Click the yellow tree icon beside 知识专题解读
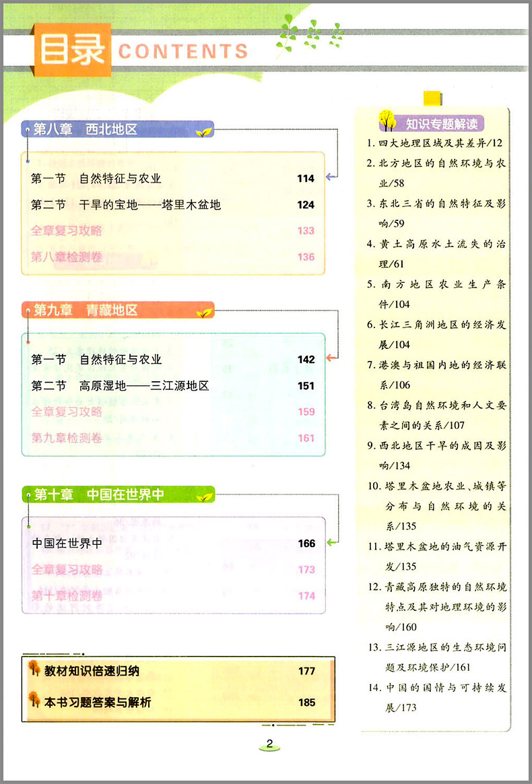The image size is (532, 784). pyautogui.click(x=387, y=121)
